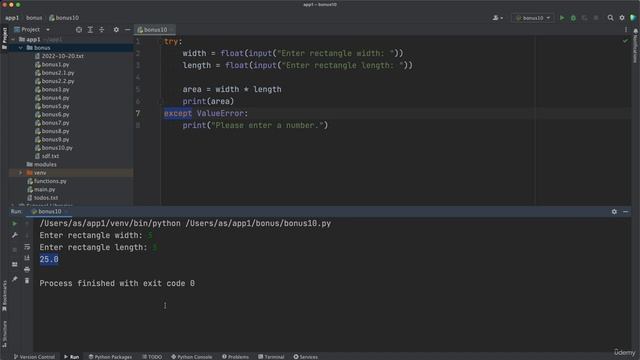Click scroll to end icon in Run console
Image resolution: width=640 pixels, height=360 pixels.
tap(27, 258)
